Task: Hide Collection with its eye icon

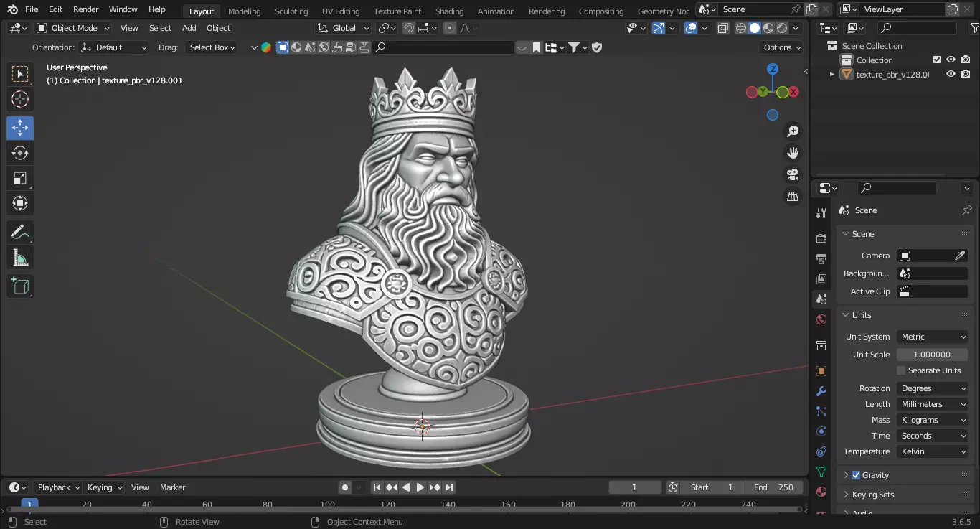Action: tap(951, 60)
